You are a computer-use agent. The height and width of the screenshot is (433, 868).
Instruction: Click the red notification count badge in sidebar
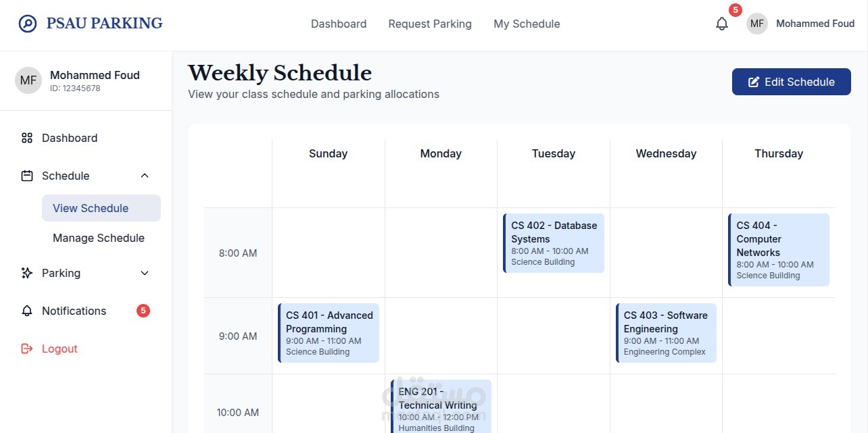click(143, 311)
